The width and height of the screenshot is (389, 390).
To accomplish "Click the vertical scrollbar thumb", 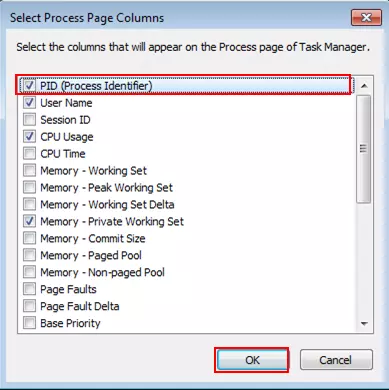I will pyautogui.click(x=363, y=149).
